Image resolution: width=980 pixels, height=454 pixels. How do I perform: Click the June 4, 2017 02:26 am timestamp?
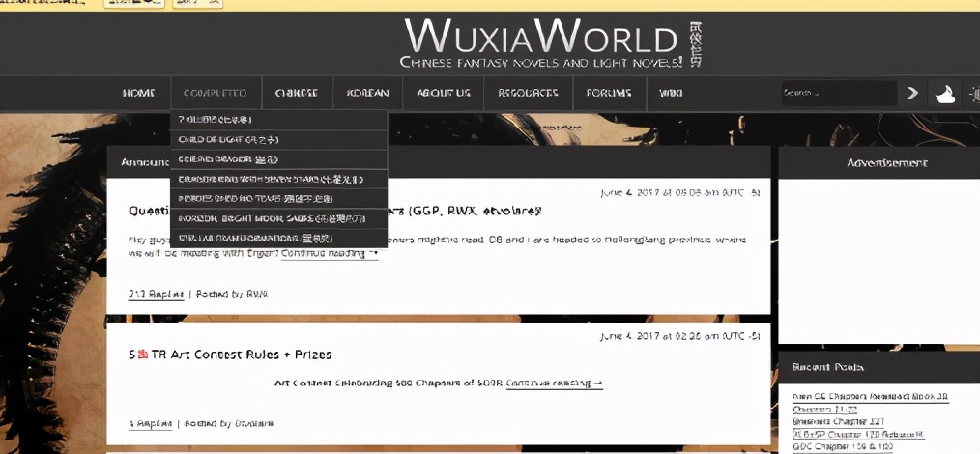click(x=680, y=336)
